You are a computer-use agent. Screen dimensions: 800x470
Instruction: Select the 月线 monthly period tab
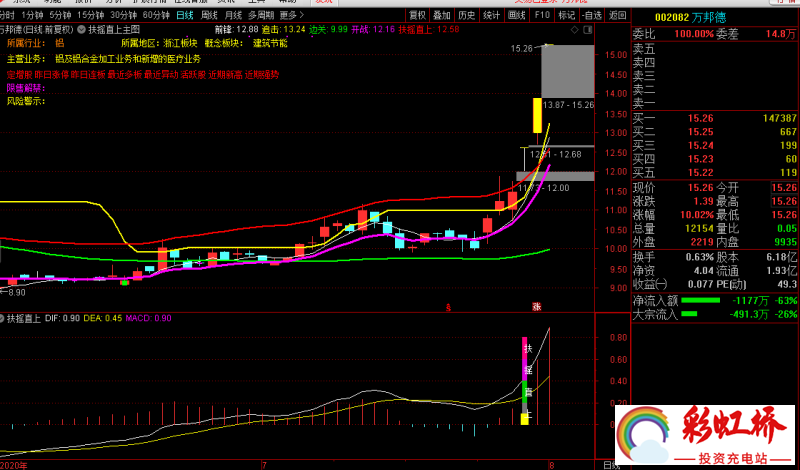pyautogui.click(x=233, y=15)
